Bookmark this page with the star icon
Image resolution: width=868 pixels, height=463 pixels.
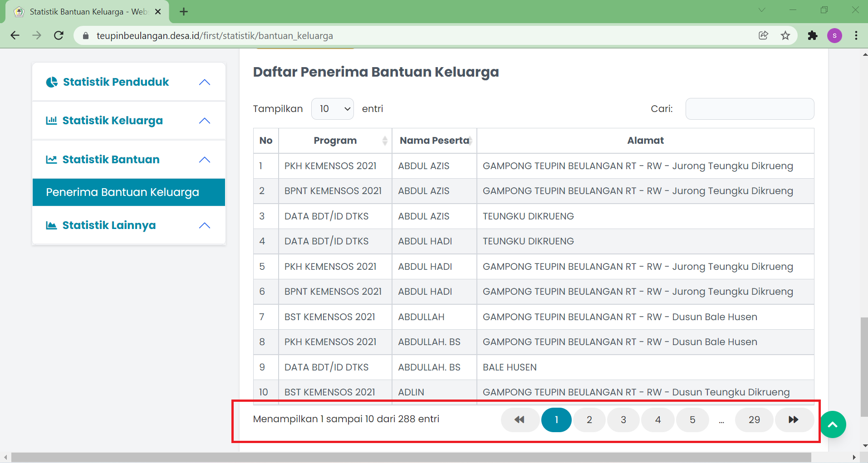785,35
